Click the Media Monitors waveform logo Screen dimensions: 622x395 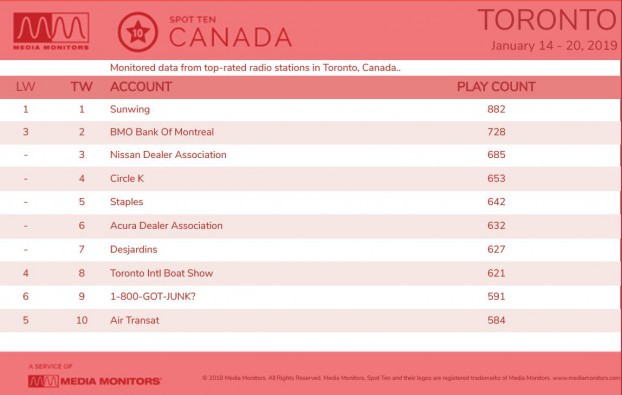[x=51, y=31]
